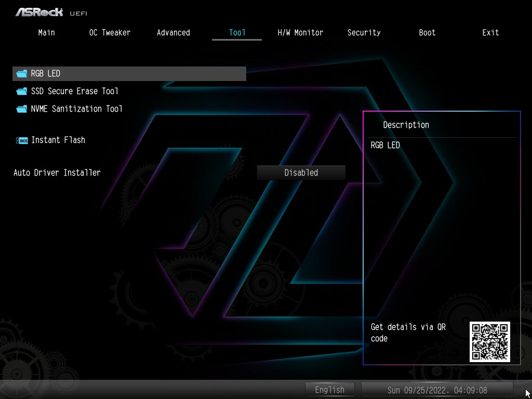Open the SSD Secure Erase Tool entry

click(75, 91)
